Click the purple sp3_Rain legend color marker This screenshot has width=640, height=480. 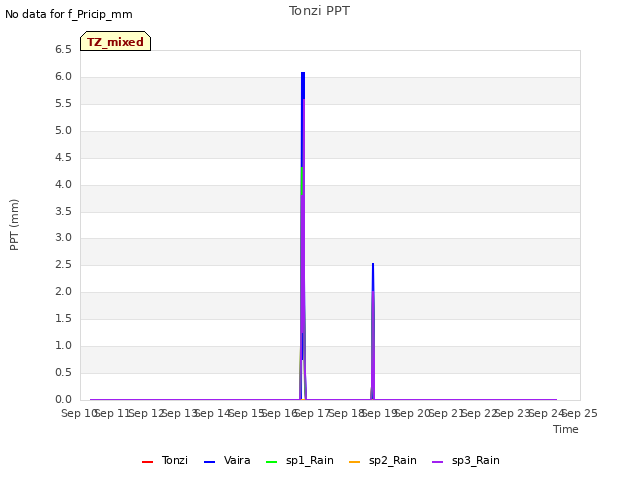[x=438, y=462]
